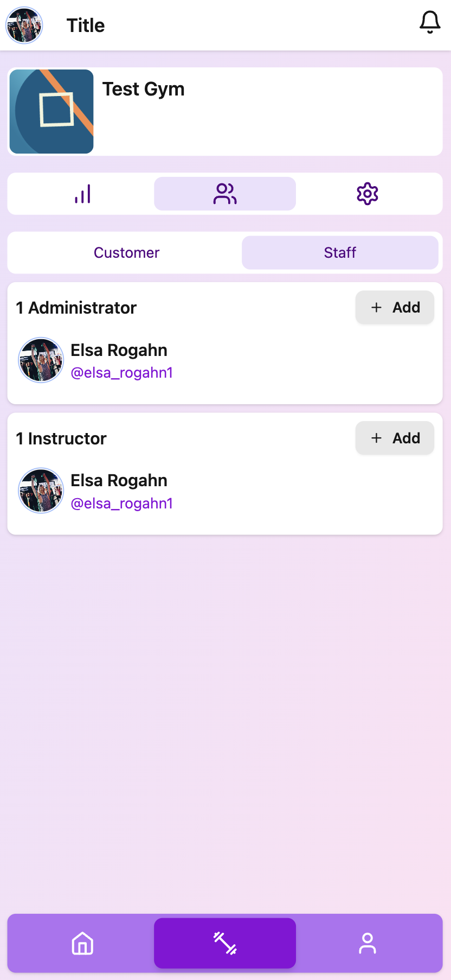Select the dumbbell gym navigation icon

click(x=225, y=943)
